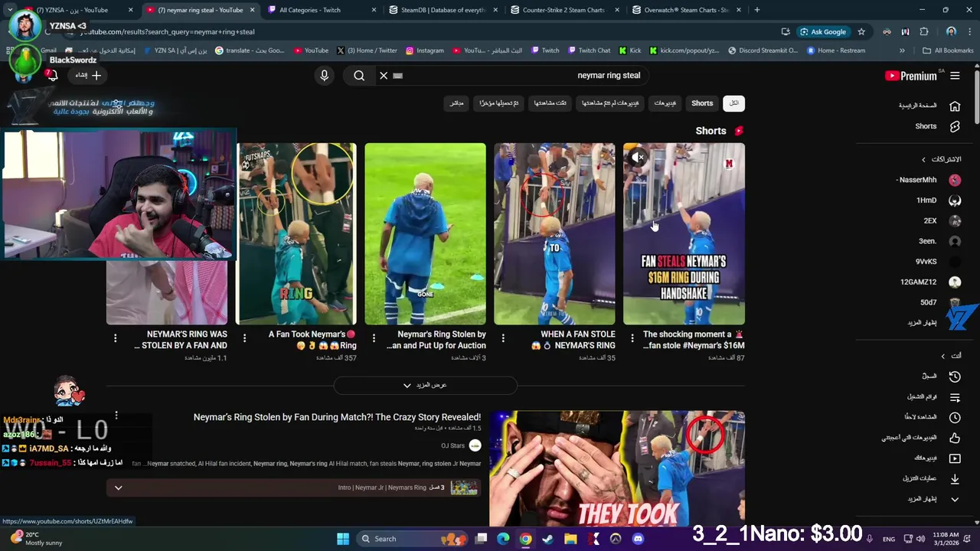
Task: Open the NasserMhh subscription channel
Action: point(929,180)
